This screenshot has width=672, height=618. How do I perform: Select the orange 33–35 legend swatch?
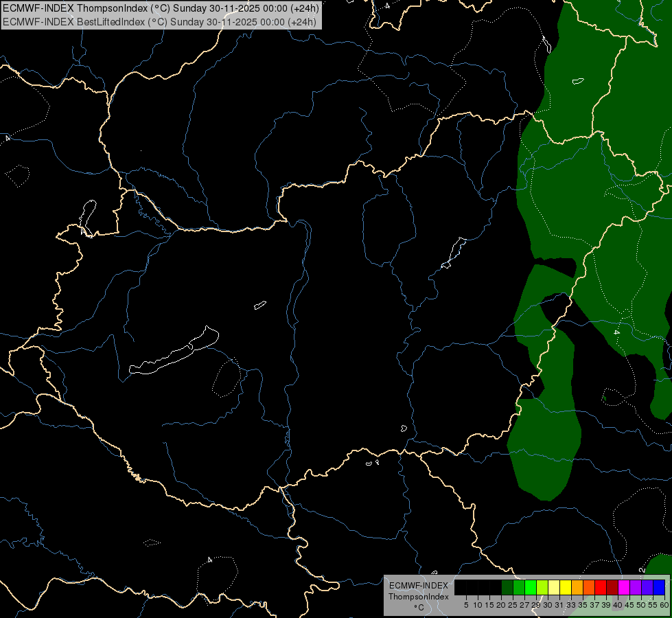click(x=577, y=587)
